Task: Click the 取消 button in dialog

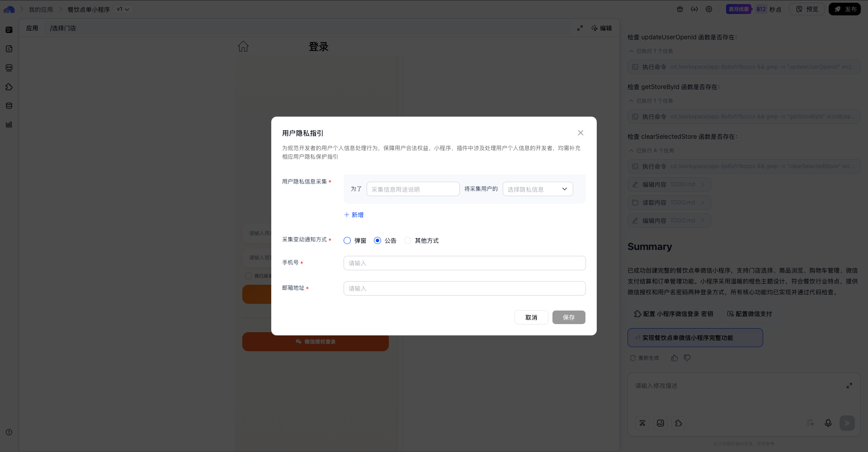Action: coord(531,317)
